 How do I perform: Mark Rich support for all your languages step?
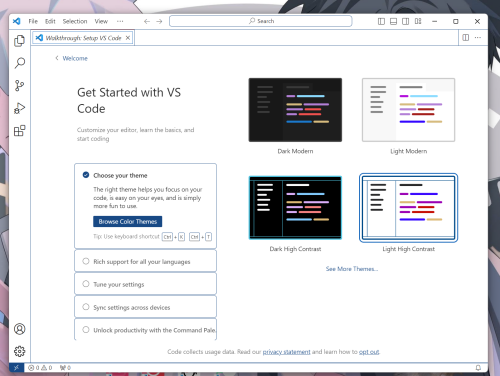[86, 261]
